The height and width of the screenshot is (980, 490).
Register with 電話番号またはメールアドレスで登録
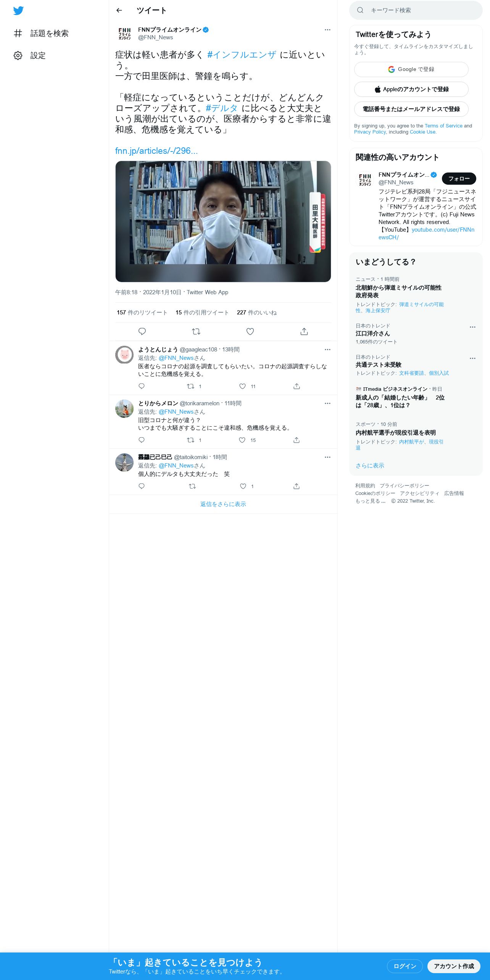tap(411, 109)
